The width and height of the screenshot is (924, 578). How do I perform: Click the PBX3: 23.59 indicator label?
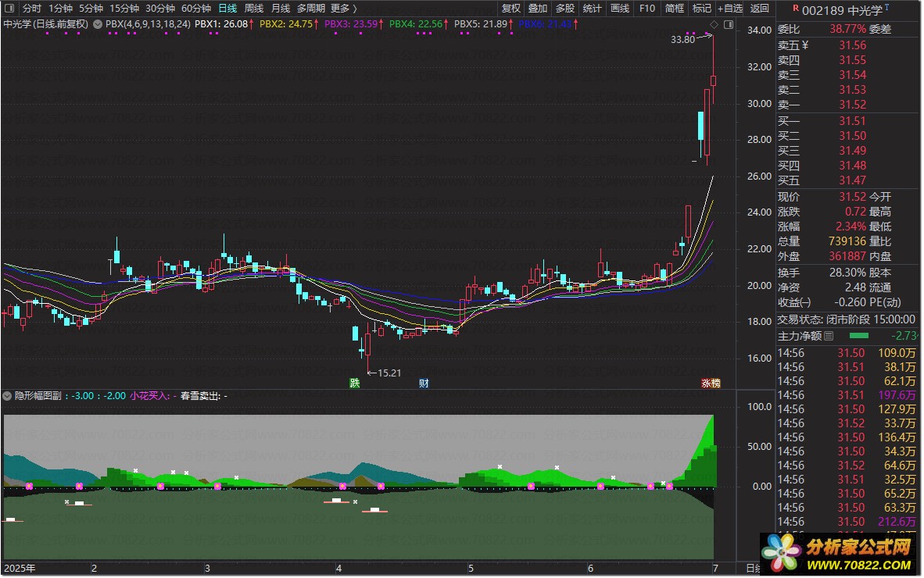click(351, 24)
